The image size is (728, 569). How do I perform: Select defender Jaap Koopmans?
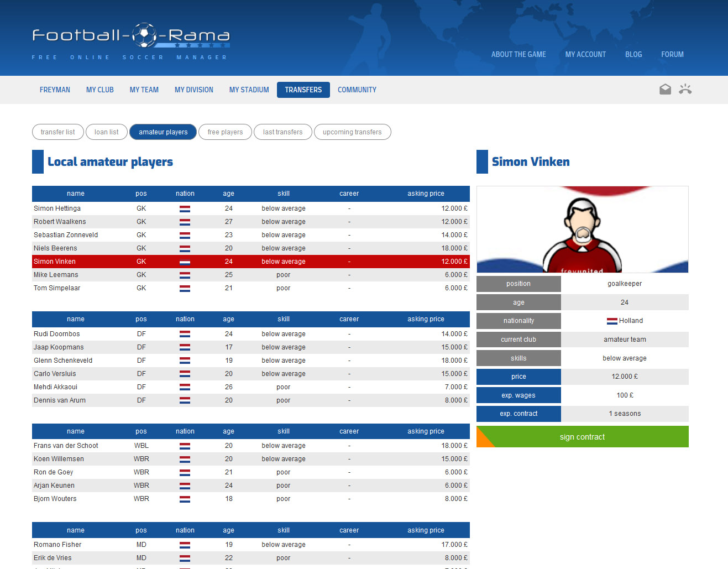coord(59,347)
